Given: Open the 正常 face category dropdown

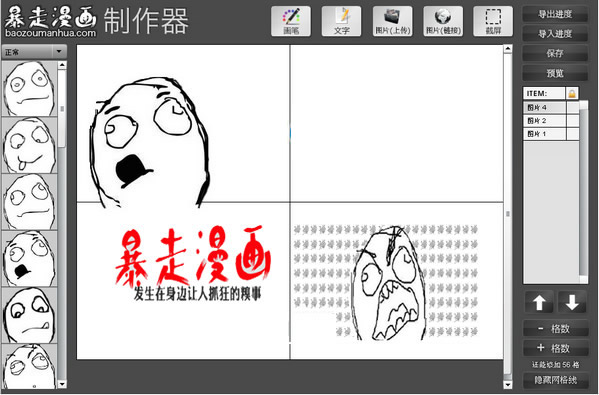Looking at the screenshot, I should (34, 52).
